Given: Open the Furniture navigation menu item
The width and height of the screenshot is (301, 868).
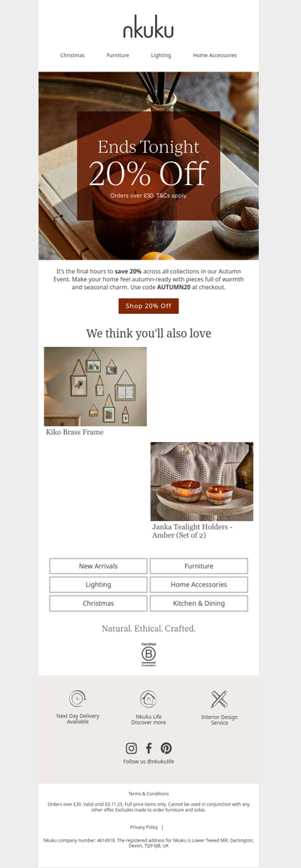Looking at the screenshot, I should pyautogui.click(x=118, y=56).
